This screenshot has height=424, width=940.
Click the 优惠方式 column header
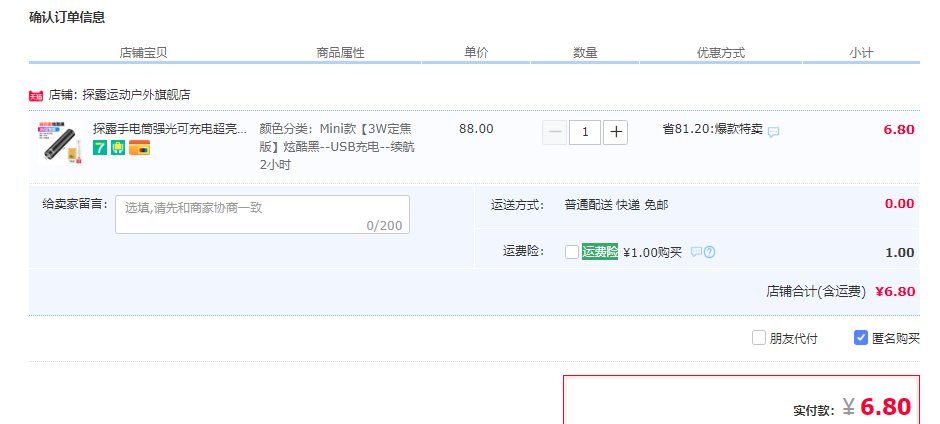(721, 53)
